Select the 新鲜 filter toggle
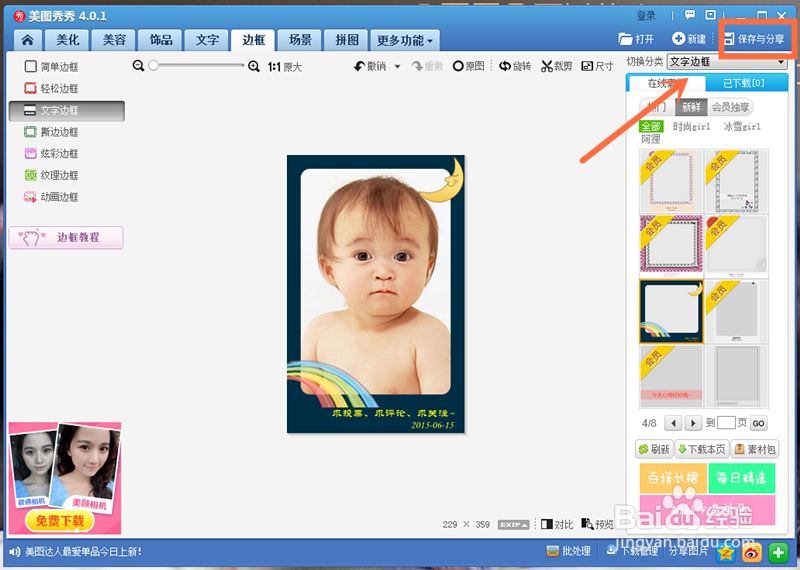The height and width of the screenshot is (570, 800). pyautogui.click(x=691, y=107)
